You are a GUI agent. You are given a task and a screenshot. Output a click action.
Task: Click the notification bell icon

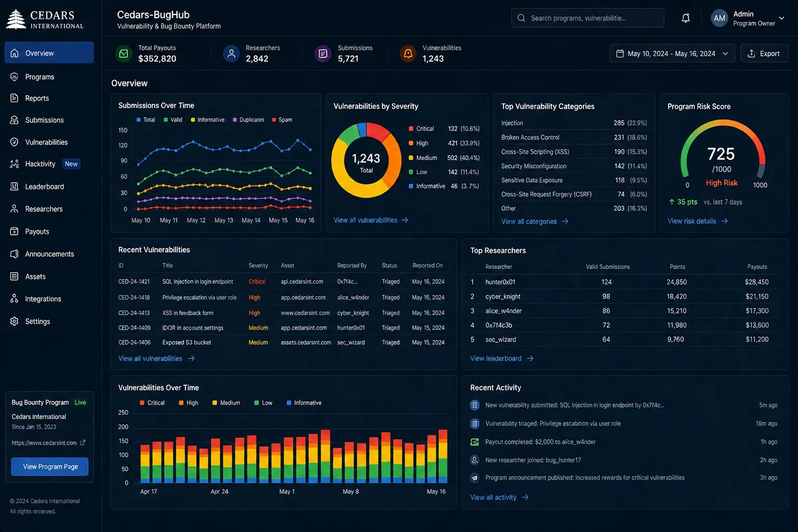click(x=686, y=18)
